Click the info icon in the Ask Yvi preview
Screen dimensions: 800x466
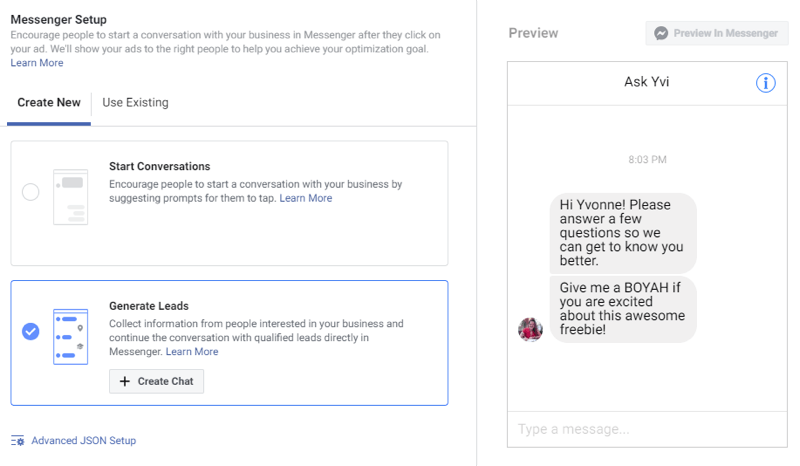(x=765, y=83)
